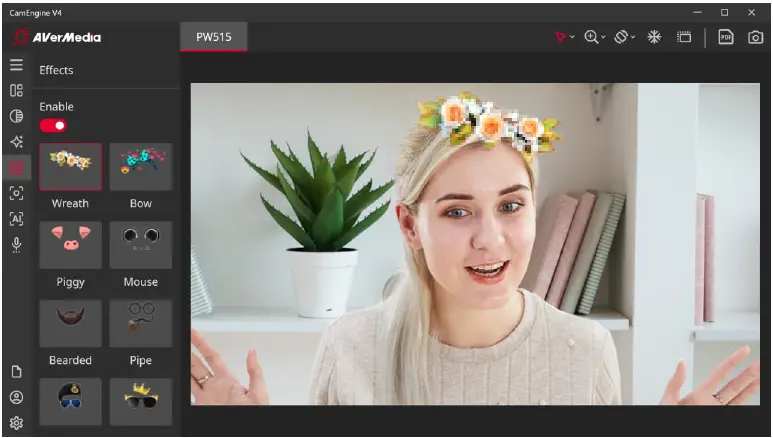Close the CamEngine V4 window
The image size is (773, 438).
point(751,12)
